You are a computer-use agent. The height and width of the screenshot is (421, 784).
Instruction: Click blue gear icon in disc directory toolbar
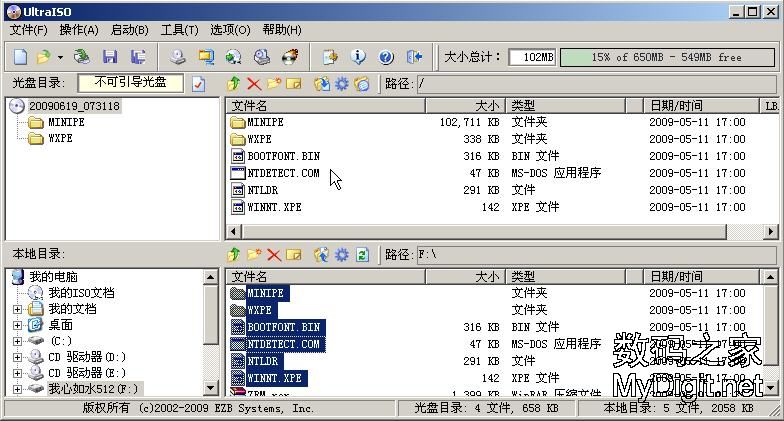pyautogui.click(x=342, y=84)
